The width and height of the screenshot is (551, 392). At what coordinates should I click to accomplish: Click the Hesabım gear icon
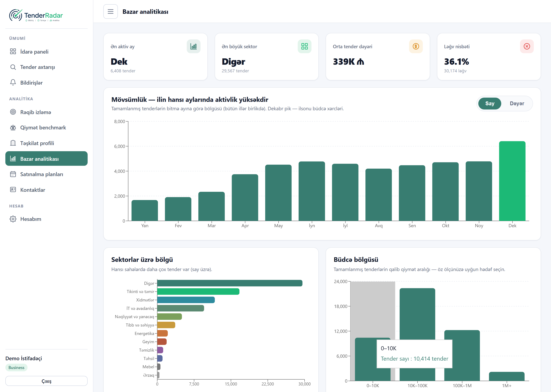click(13, 219)
